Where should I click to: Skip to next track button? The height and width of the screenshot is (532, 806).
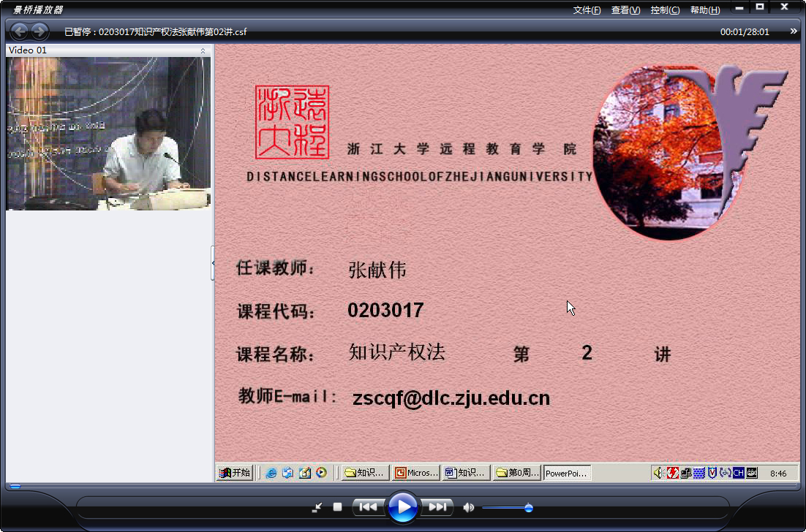tap(437, 507)
